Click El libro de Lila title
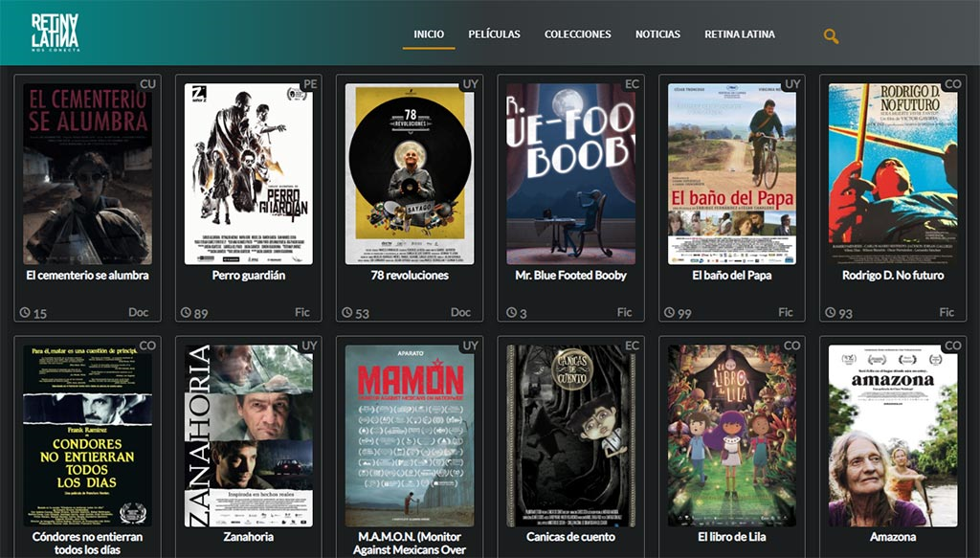The image size is (980, 558). (x=732, y=537)
